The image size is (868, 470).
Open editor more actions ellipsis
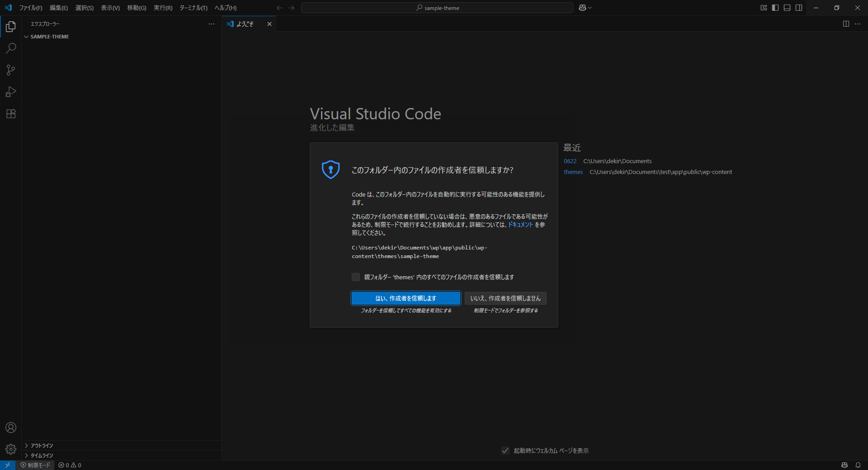(x=858, y=24)
